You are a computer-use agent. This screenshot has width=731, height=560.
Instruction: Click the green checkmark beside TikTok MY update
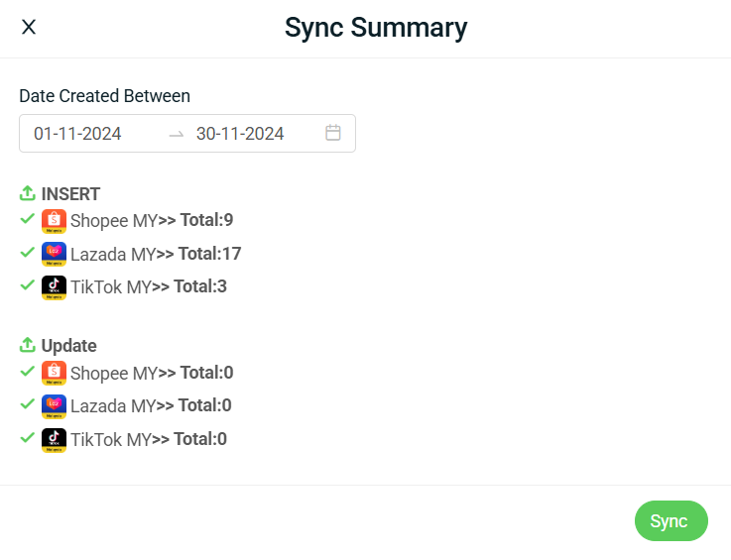tap(28, 438)
